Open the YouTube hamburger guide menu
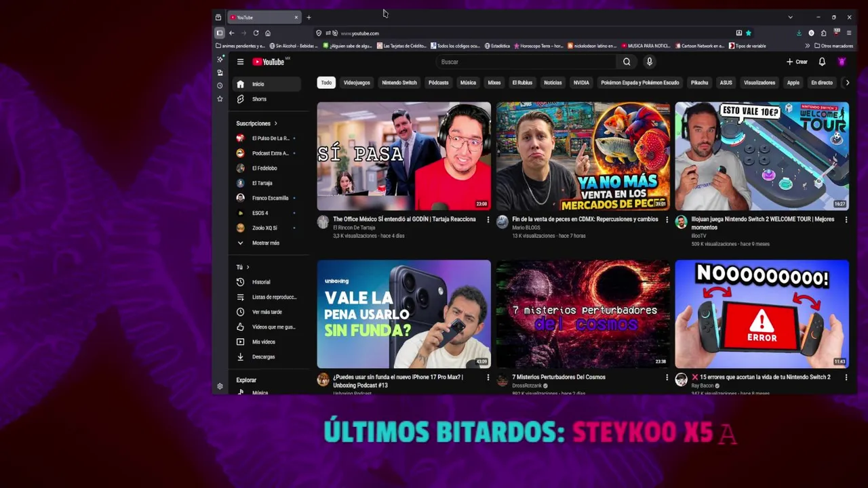The height and width of the screenshot is (488, 868). [240, 62]
